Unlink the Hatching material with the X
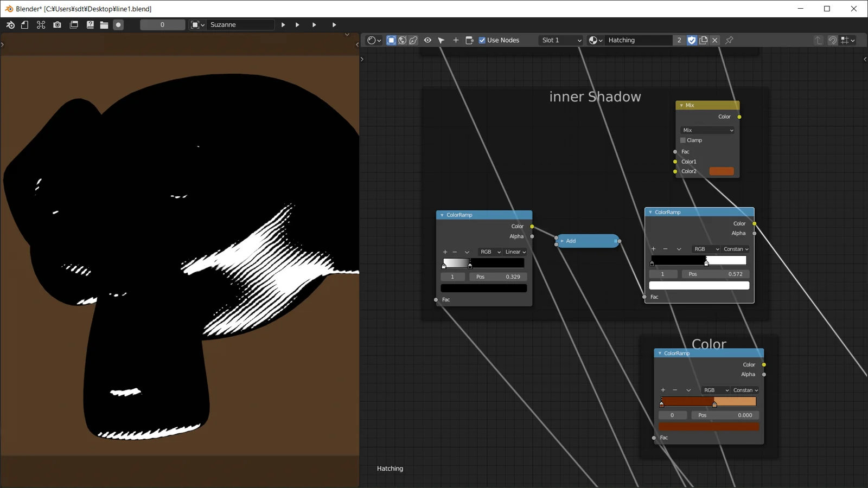 (715, 40)
